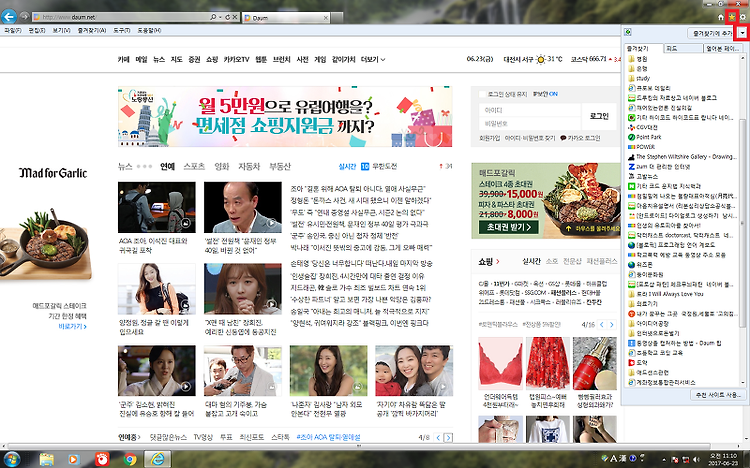This screenshot has width=750, height=468.
Task: Open the 메일 link in Daum navigation
Action: [142, 59]
